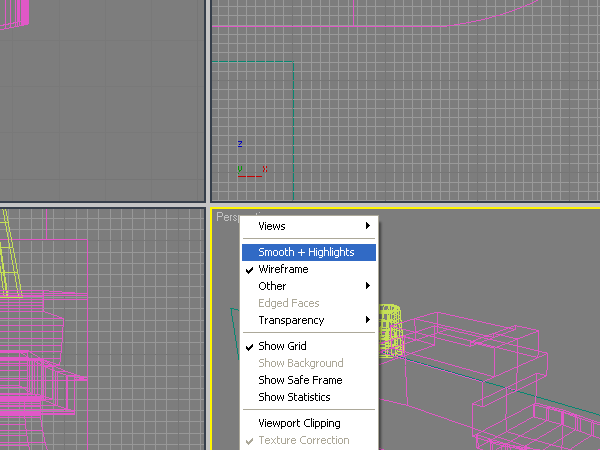
Task: Open the Views submenu
Action: point(309,226)
